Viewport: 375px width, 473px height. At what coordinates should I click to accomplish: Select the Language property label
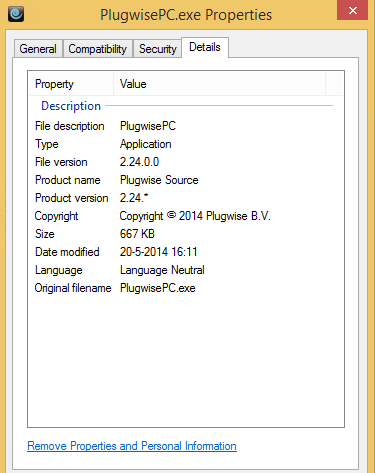coord(59,270)
